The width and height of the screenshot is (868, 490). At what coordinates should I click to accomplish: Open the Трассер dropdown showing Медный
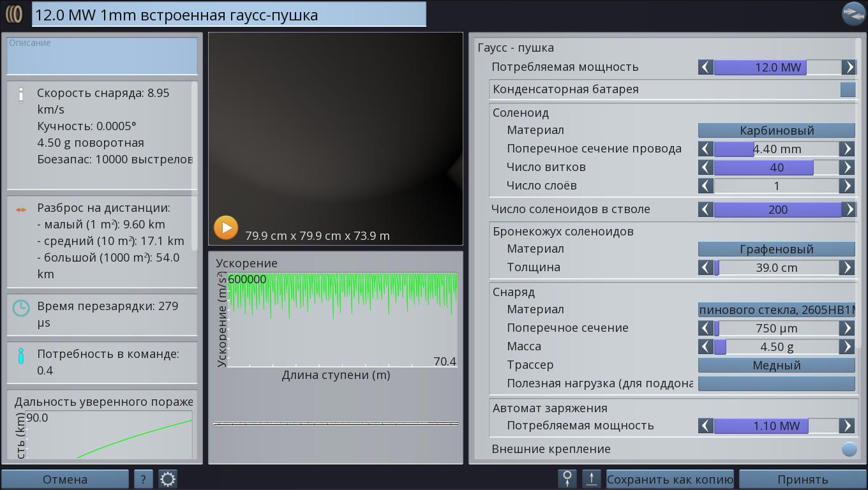776,365
